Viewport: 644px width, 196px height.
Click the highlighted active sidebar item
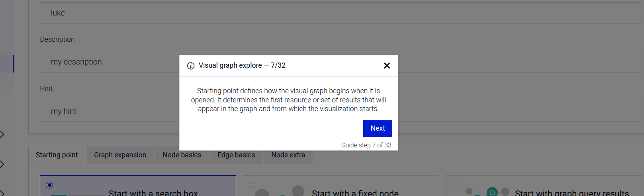[x=7, y=64]
